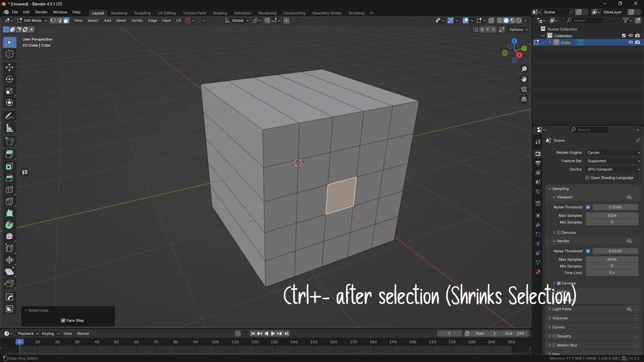Expand the Volumes panel

pyautogui.click(x=559, y=318)
